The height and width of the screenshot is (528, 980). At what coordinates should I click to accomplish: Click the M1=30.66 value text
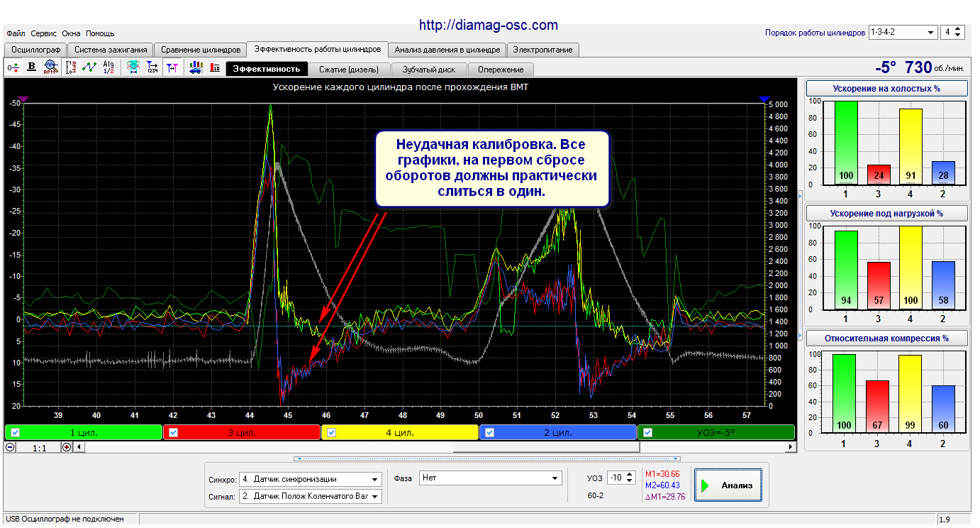[x=662, y=474]
